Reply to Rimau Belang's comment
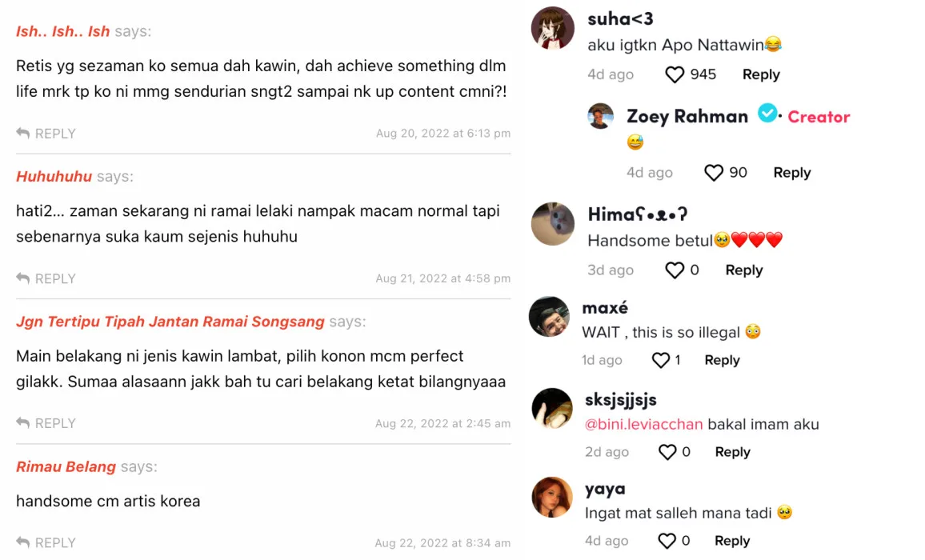The width and height of the screenshot is (925, 560). coord(46,542)
